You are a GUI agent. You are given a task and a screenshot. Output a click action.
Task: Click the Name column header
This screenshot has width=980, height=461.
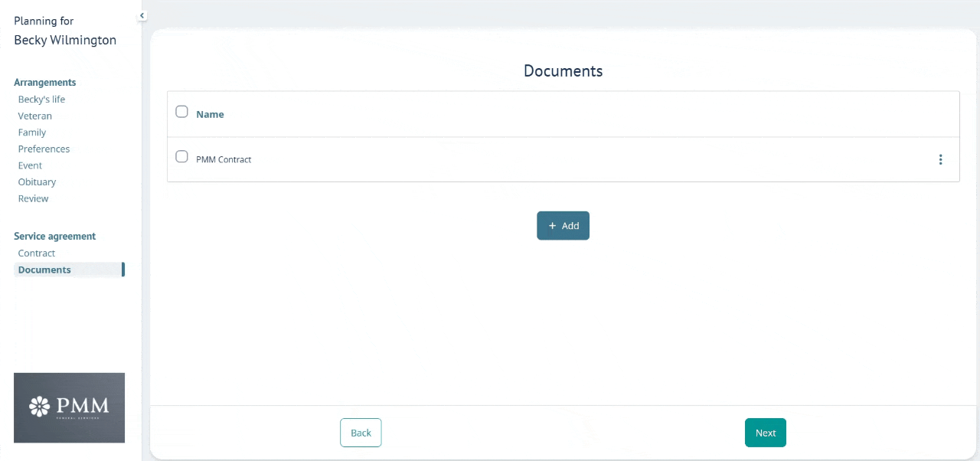(x=210, y=114)
